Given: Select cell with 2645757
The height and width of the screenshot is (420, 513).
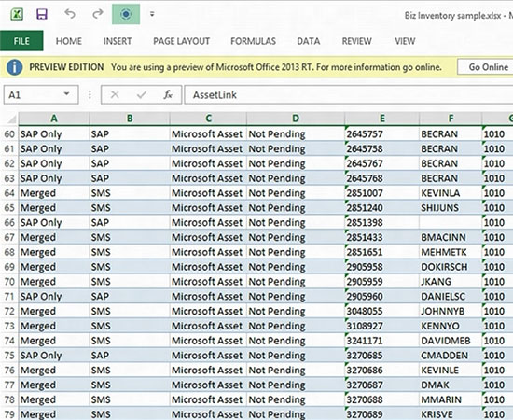Looking at the screenshot, I should tap(381, 134).
